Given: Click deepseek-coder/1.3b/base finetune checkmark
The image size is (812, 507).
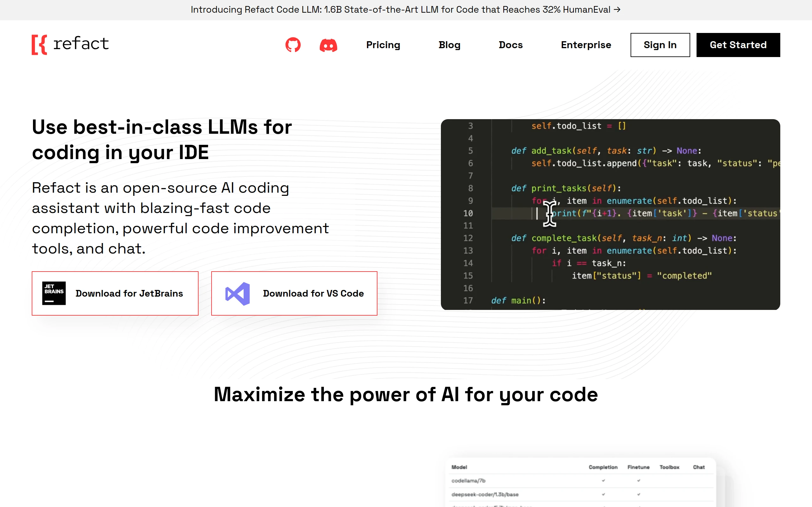Looking at the screenshot, I should click(x=638, y=494).
